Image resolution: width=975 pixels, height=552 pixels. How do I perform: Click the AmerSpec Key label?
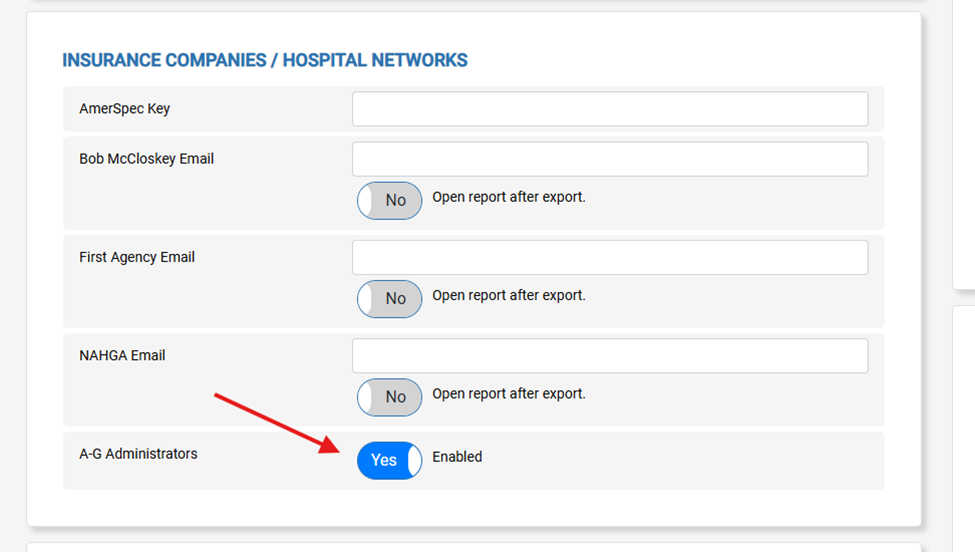[125, 109]
